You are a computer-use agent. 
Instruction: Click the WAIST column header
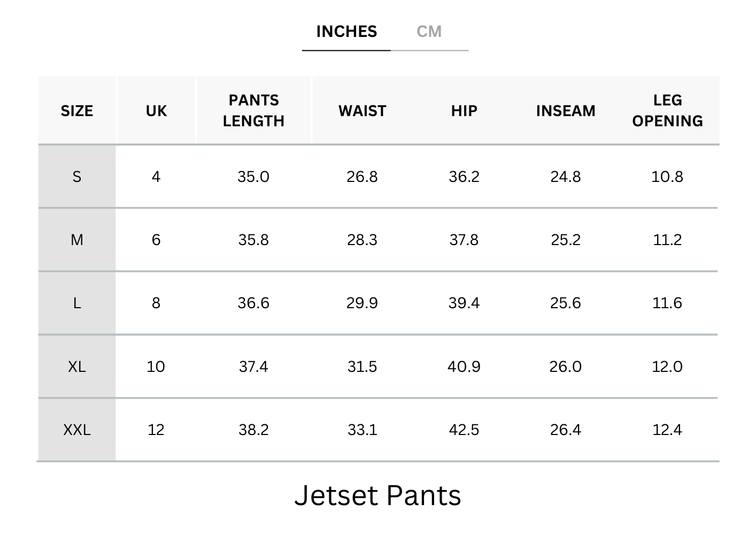[x=362, y=111]
